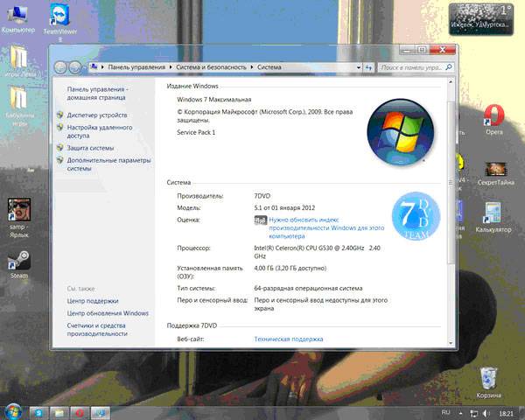
Task: Open the Корзина recycle bin icon
Action: click(x=490, y=379)
